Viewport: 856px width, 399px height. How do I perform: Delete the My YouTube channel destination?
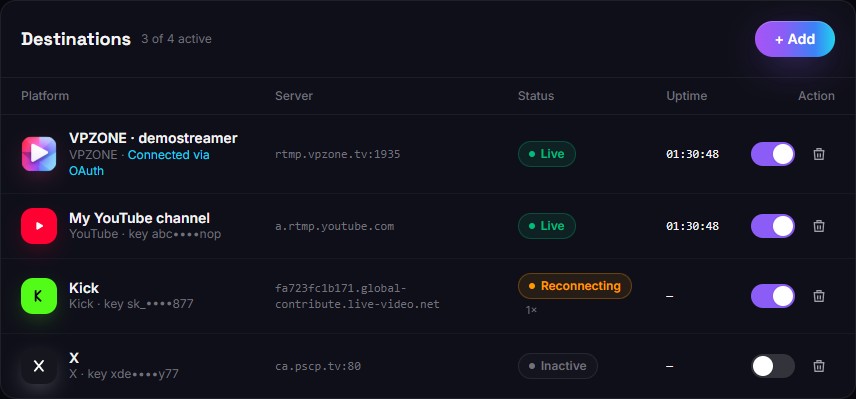[x=819, y=225]
